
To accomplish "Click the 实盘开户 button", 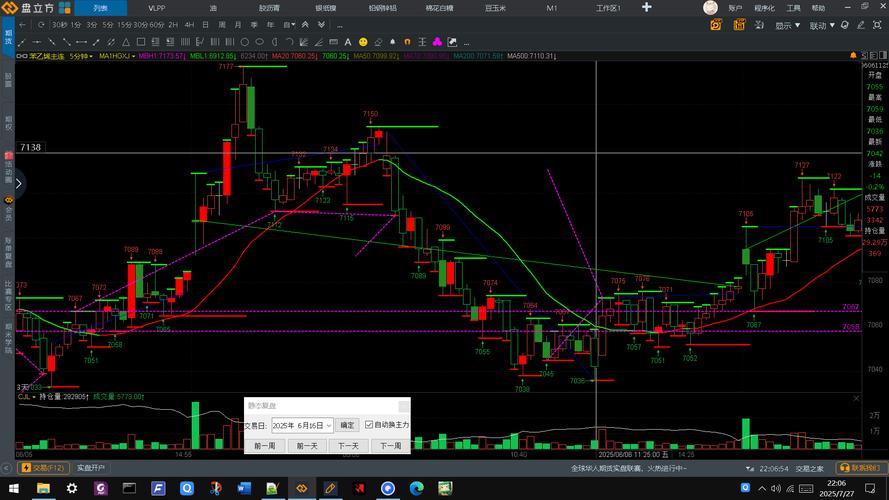I will pyautogui.click(x=91, y=468).
